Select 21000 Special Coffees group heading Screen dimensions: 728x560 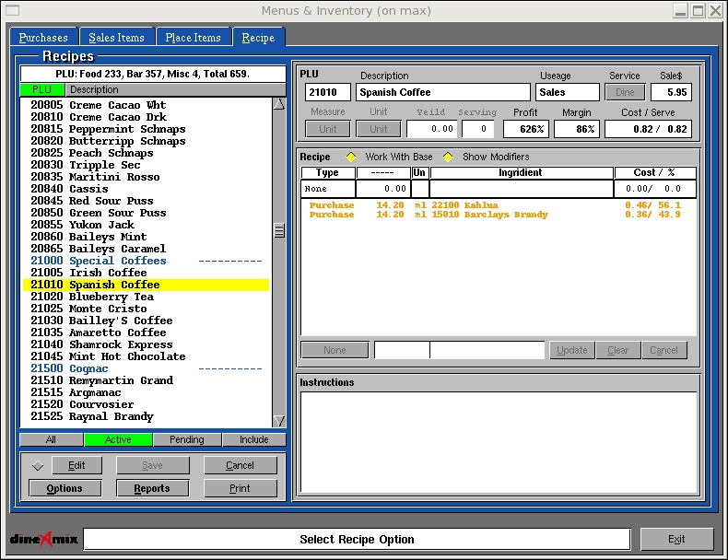click(146, 261)
